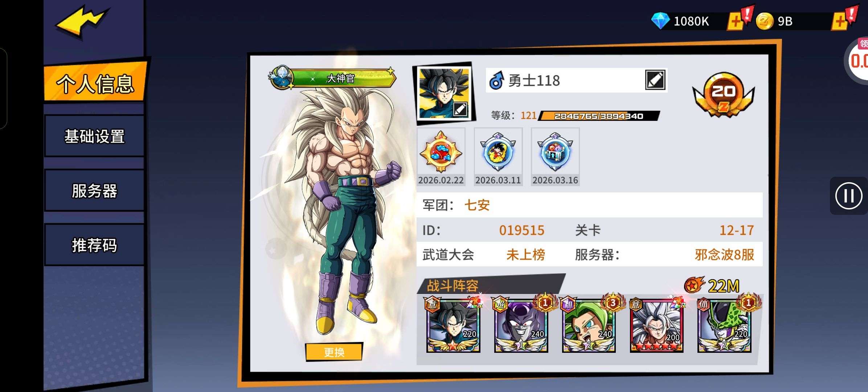Click the experience progress bar
This screenshot has height=392, width=868.
point(599,116)
